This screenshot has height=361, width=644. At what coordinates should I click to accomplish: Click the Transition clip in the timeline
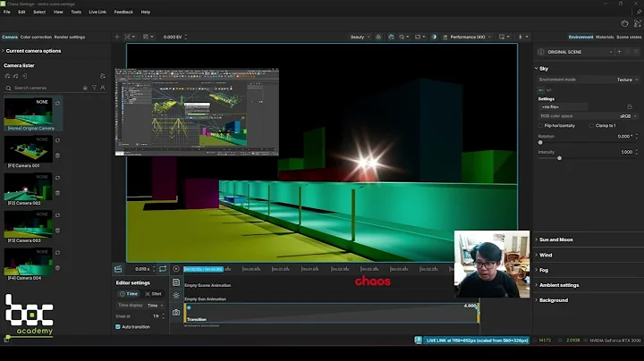[x=332, y=313]
